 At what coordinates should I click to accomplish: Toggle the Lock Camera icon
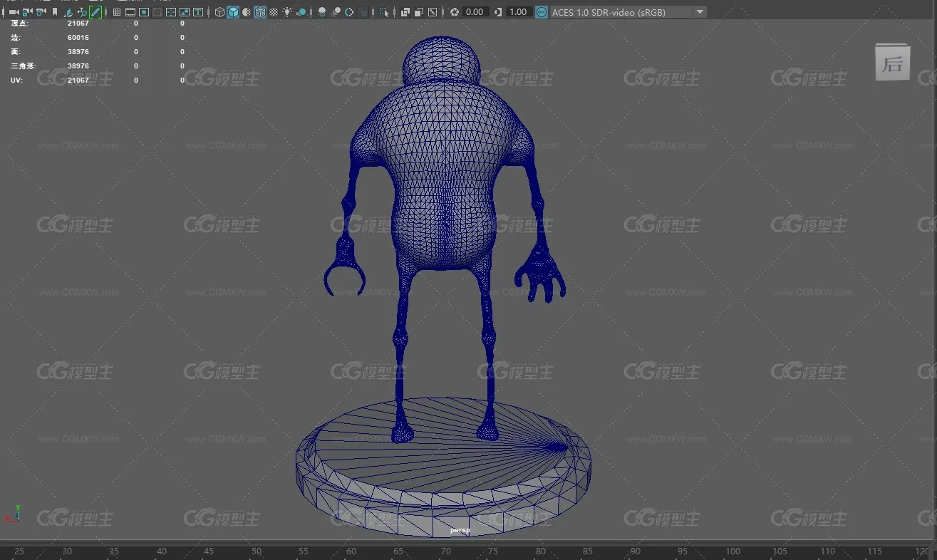click(x=27, y=12)
